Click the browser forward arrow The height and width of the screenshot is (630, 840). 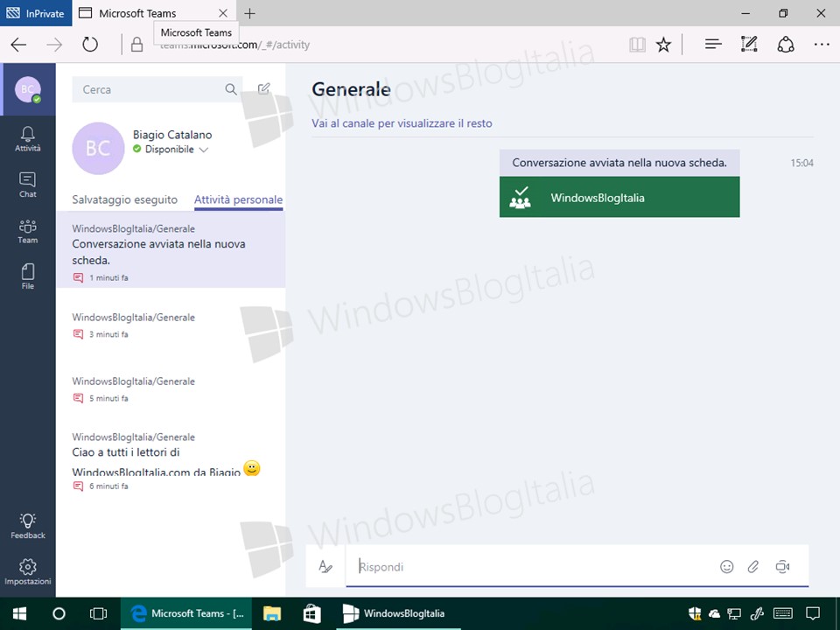click(54, 45)
